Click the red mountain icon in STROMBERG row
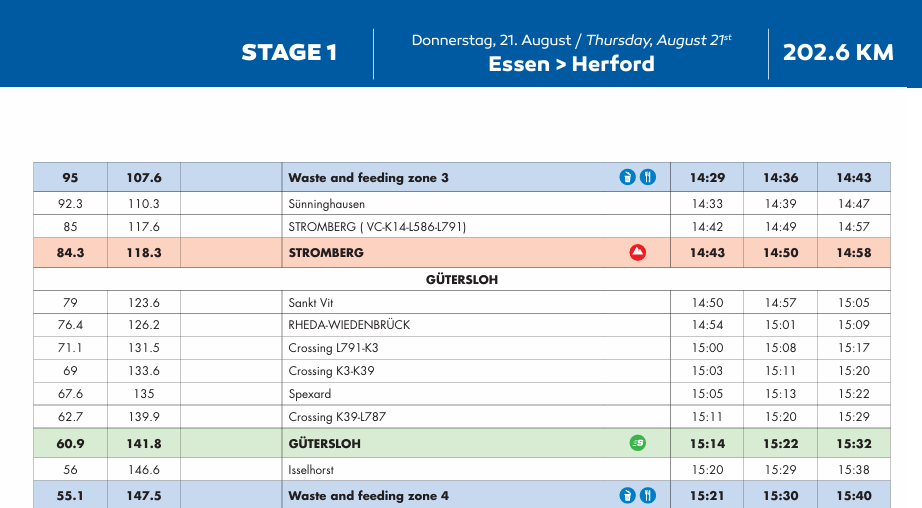Viewport: 922px width, 508px height. pos(637,253)
